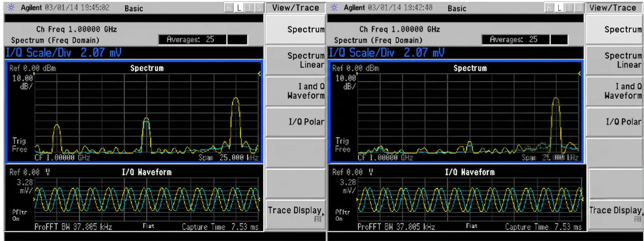Click the I/Q Waveform title on right screen
Viewport: 644px width, 241px height.
470,172
